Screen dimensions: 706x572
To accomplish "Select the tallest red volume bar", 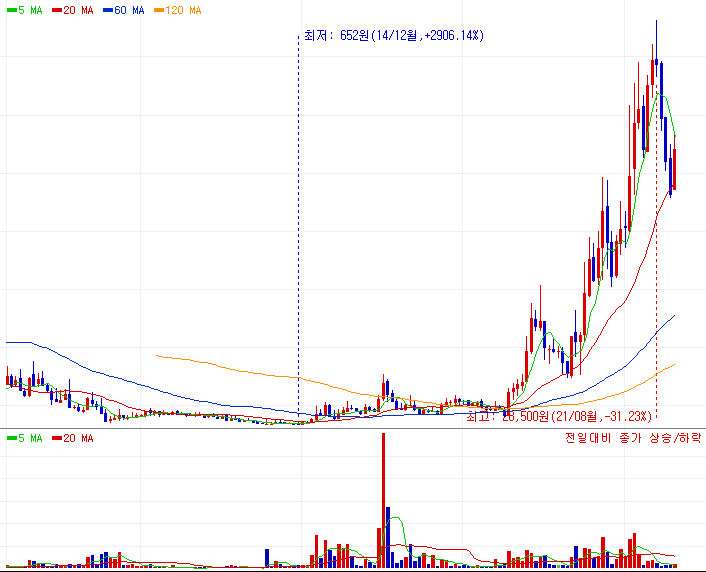I will (x=383, y=500).
